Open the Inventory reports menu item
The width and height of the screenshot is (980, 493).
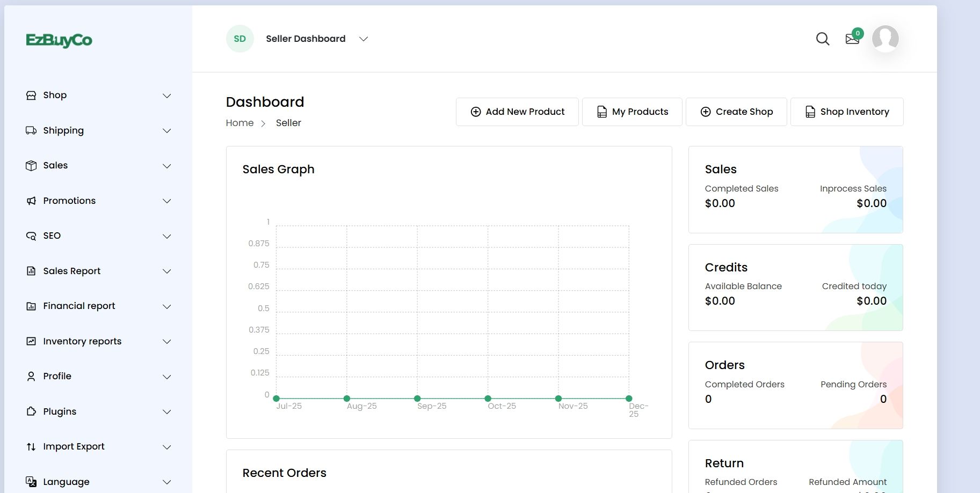pyautogui.click(x=82, y=341)
